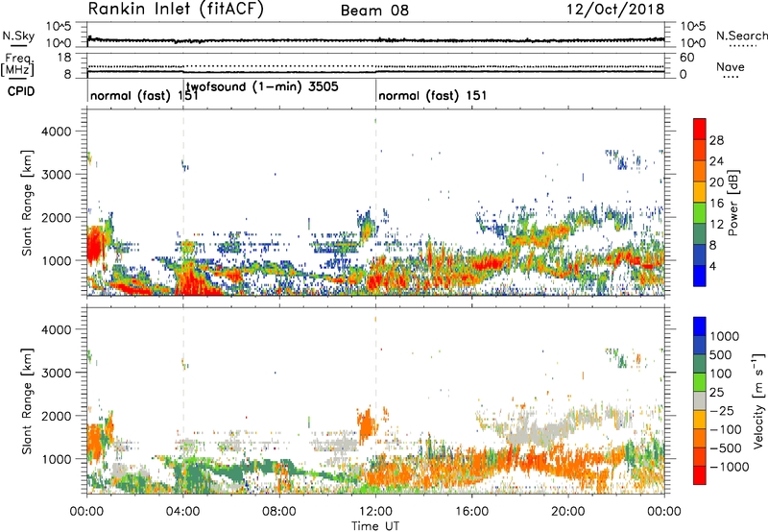Click the 'Velocity [m s-1]' colorbar title
768x532 pixels.
tap(758, 400)
